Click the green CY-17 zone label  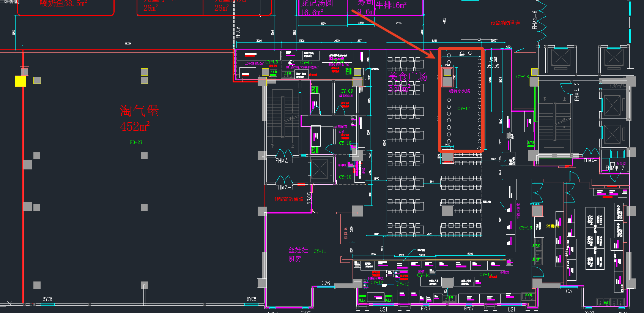click(463, 109)
